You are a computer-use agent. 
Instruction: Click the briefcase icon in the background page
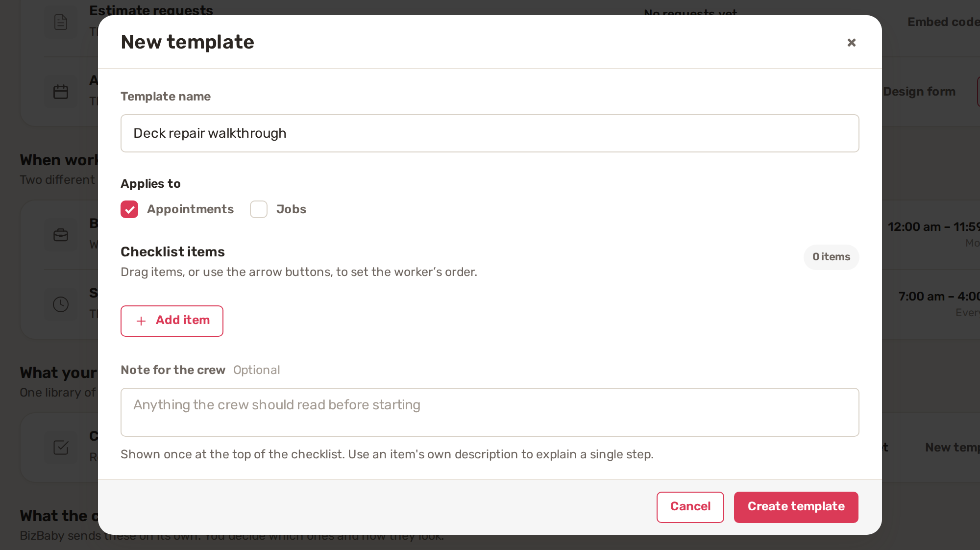click(61, 235)
